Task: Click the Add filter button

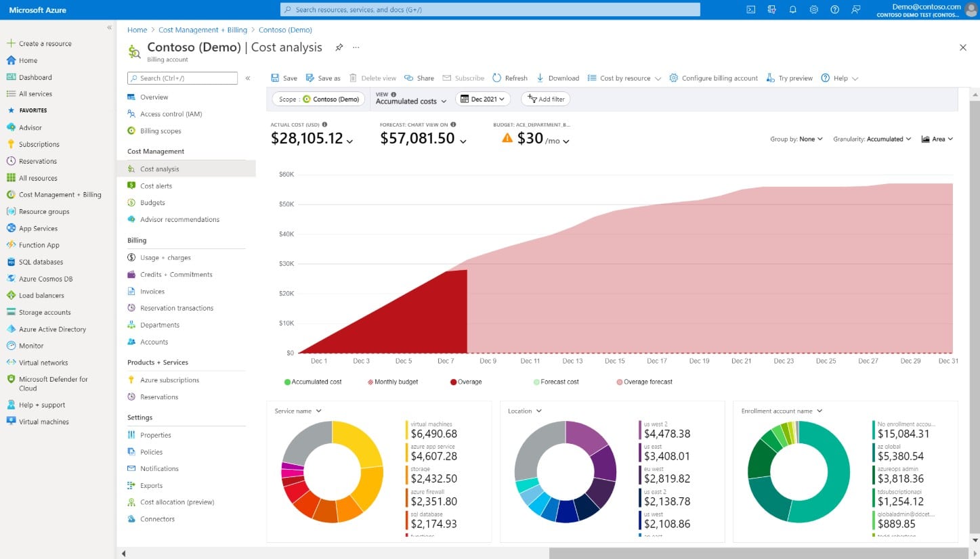Action: pos(546,99)
